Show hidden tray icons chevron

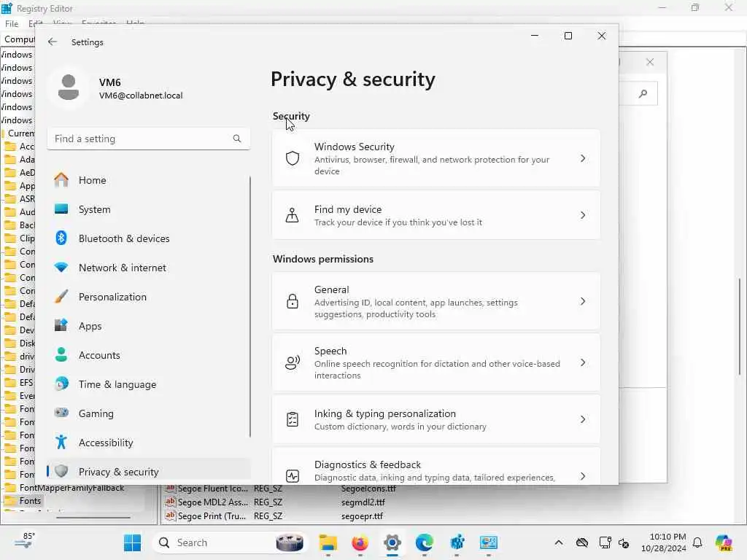pos(559,542)
